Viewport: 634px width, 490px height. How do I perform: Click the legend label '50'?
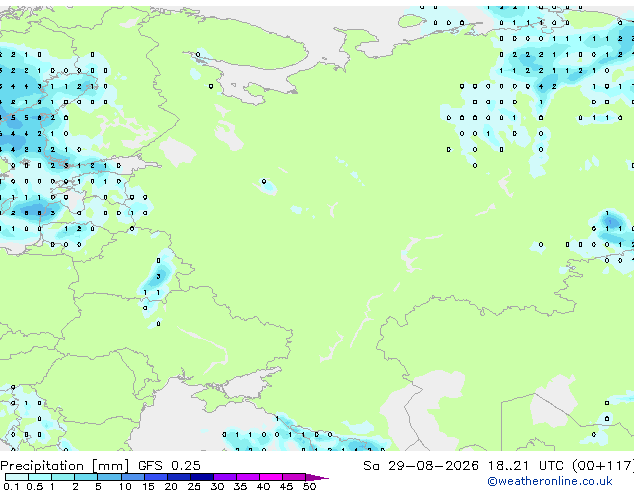[310, 486]
